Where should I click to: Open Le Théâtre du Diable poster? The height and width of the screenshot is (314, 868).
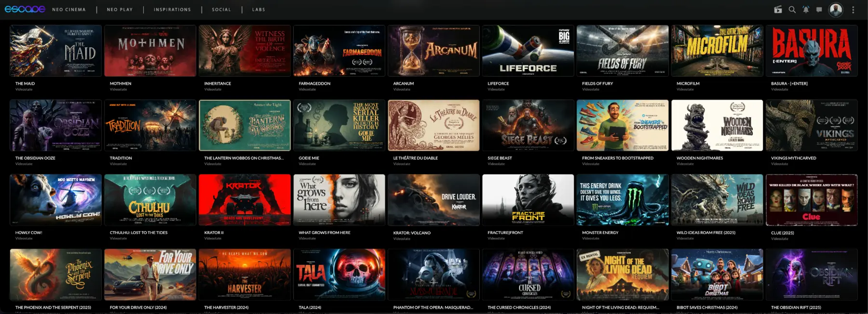434,125
